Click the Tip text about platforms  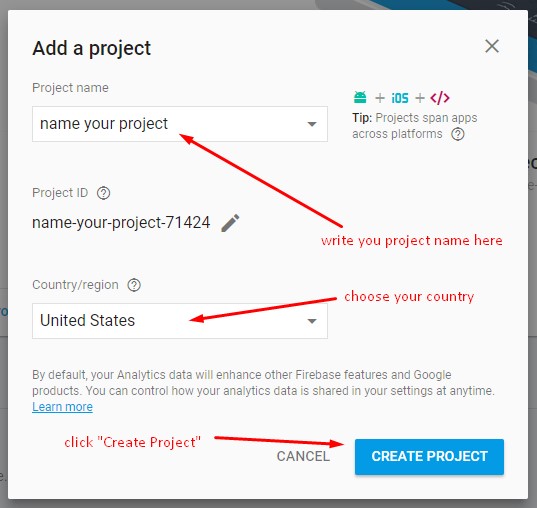click(x=415, y=126)
